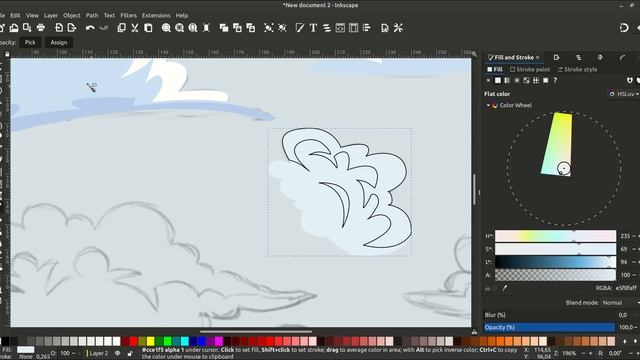Open the Export dock tab icon

556,58
